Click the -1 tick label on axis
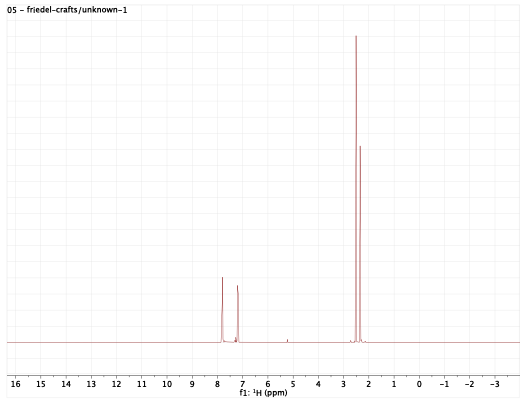522x404 pixels. (x=444, y=384)
